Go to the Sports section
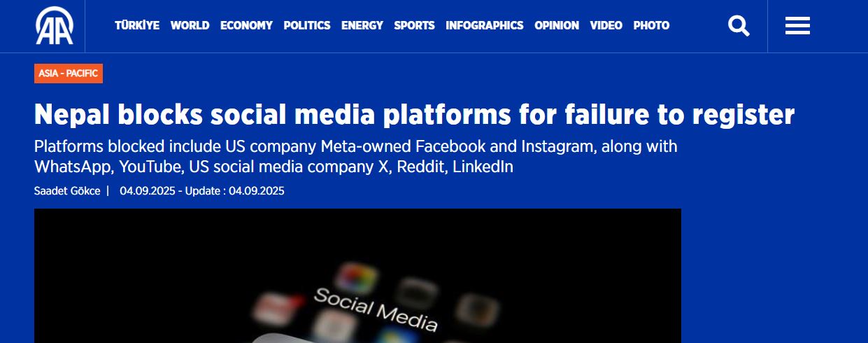The width and height of the screenshot is (868, 343). click(x=414, y=25)
